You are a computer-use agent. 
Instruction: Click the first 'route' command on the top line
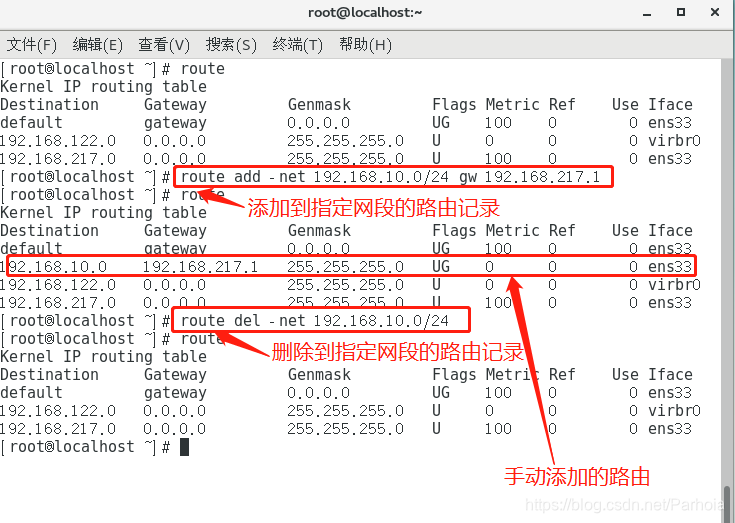(x=202, y=69)
